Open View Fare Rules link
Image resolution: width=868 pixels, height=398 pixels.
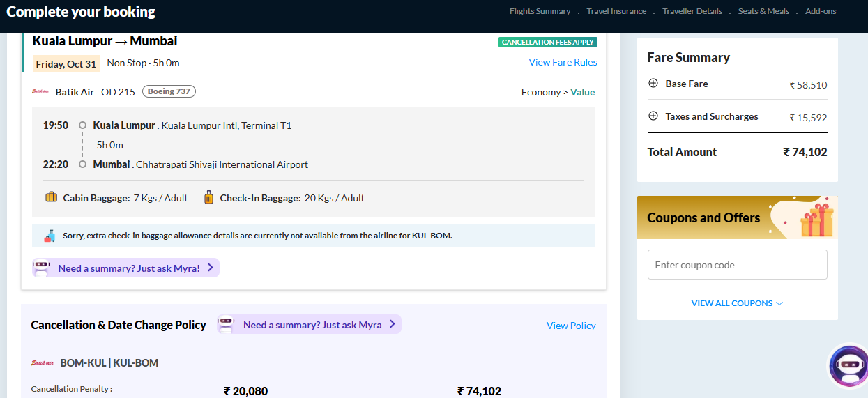pos(563,62)
